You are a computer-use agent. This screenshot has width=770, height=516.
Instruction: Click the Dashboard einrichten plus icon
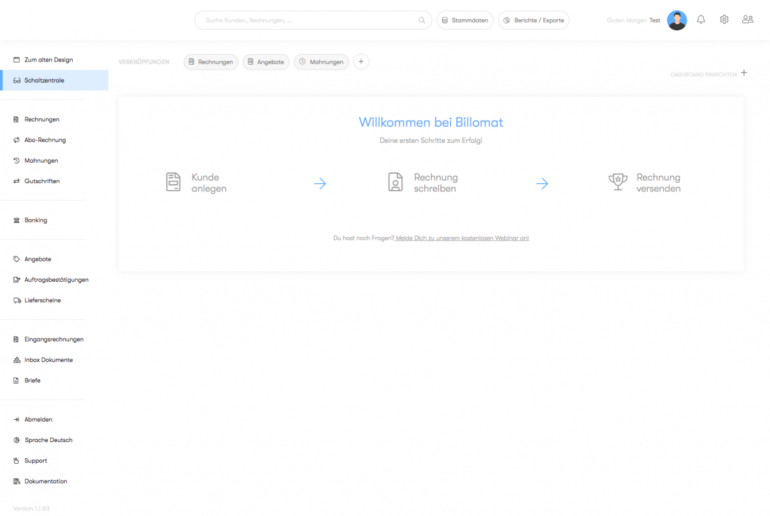pyautogui.click(x=744, y=73)
